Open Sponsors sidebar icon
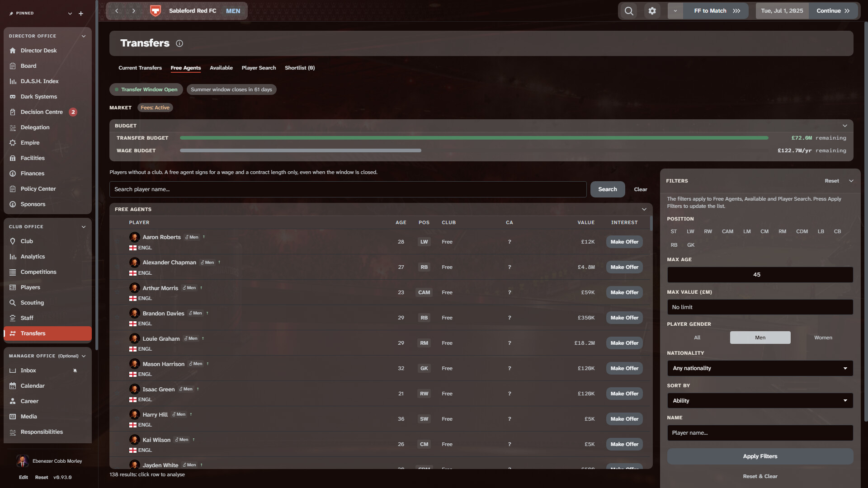The image size is (868, 488). tap(13, 204)
